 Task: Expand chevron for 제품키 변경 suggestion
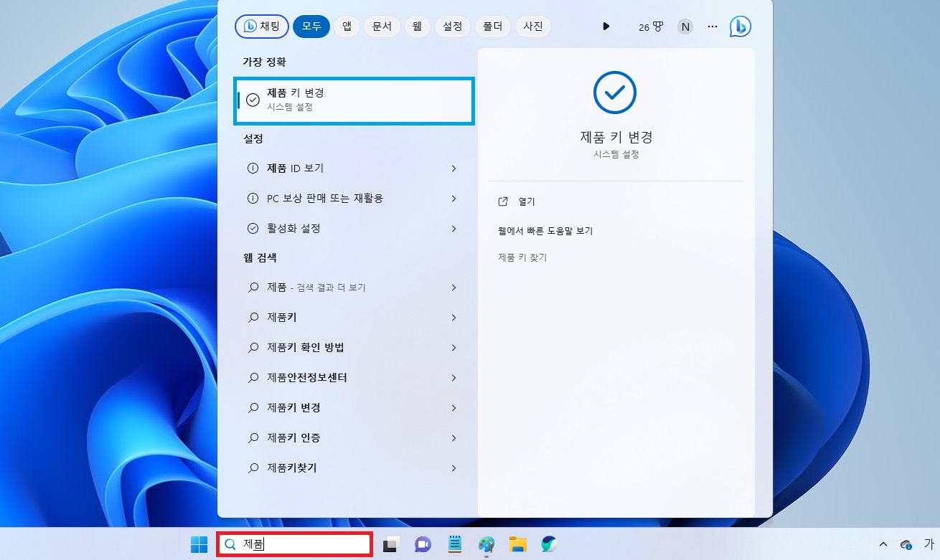pos(454,408)
